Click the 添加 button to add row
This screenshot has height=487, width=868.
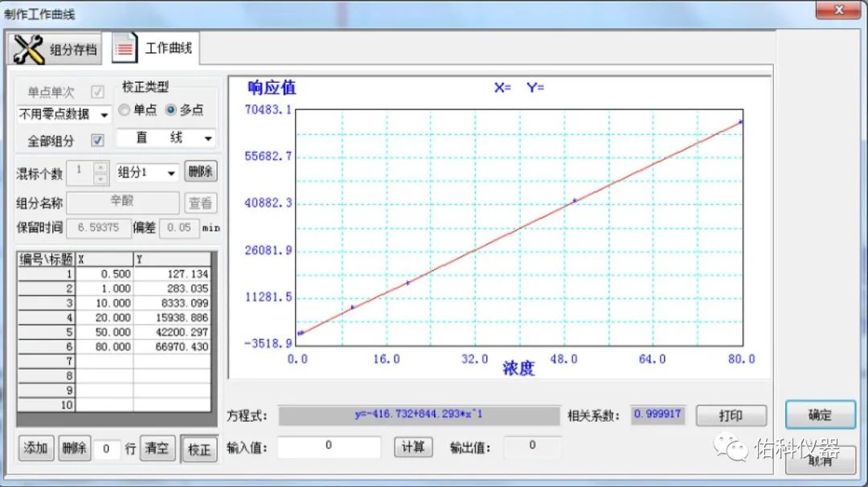[x=36, y=448]
